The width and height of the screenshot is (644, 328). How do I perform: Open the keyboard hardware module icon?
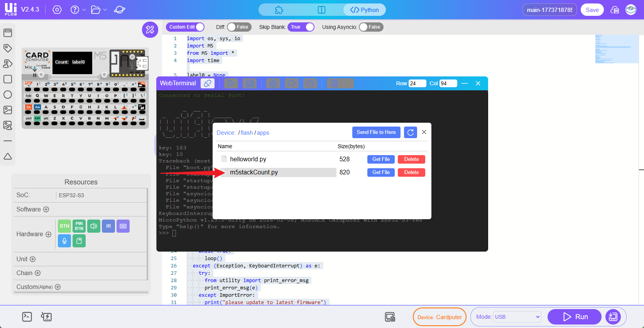pos(123,226)
